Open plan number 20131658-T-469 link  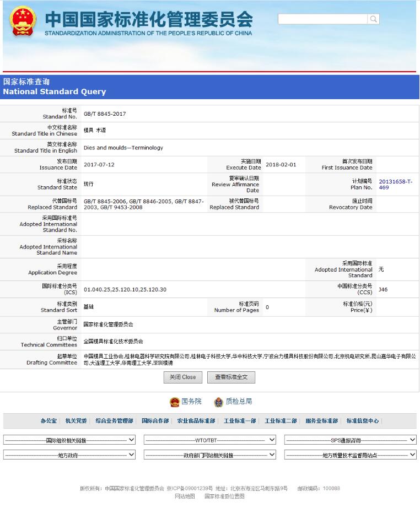click(x=395, y=185)
